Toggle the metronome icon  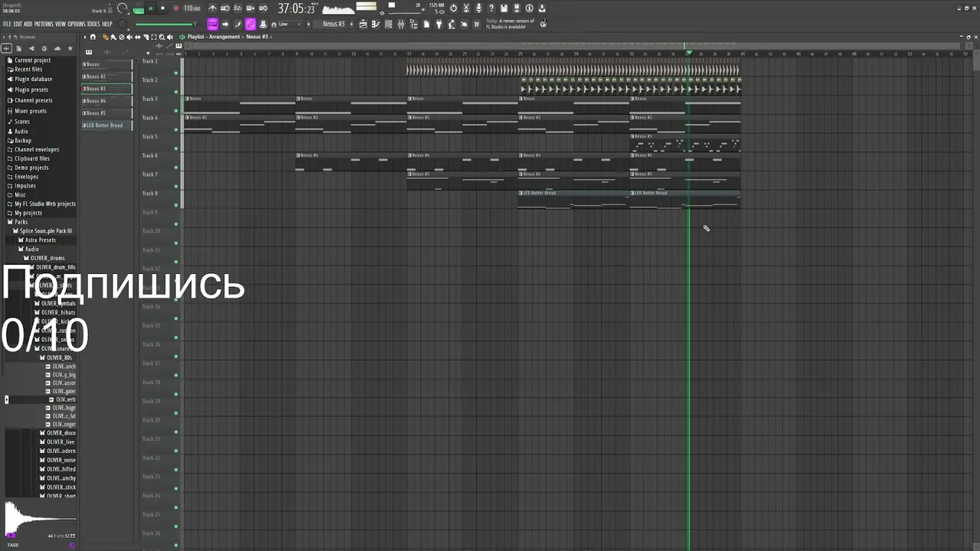(x=213, y=8)
